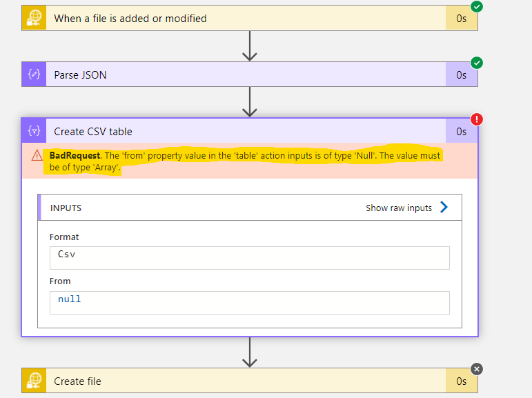Viewport: 532px width, 398px height.
Task: Click the file trigger connector icon
Action: point(34,18)
